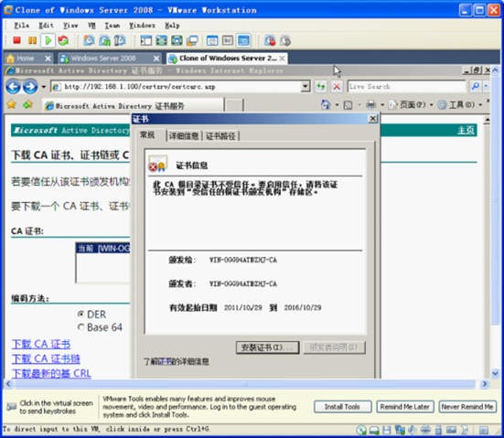Select the 当前 [WIN-OG... CA certificate list entry
Viewport: 504px width, 438px height.
(x=103, y=248)
